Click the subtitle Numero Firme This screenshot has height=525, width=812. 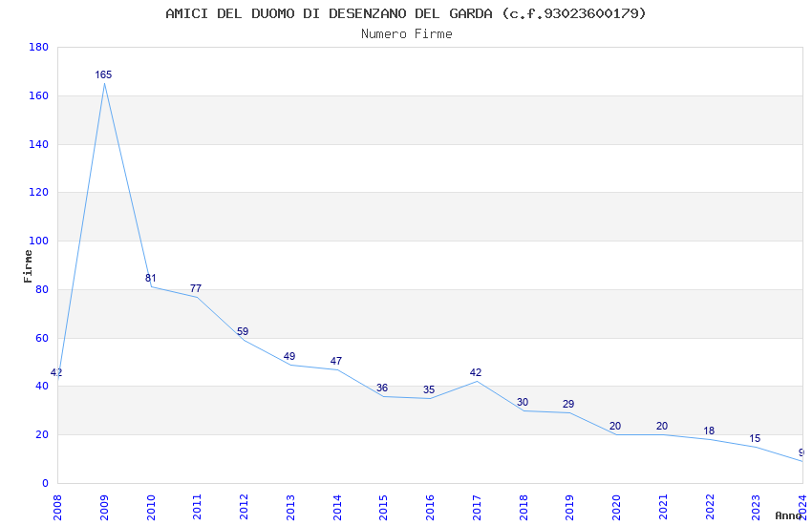pyautogui.click(x=407, y=34)
